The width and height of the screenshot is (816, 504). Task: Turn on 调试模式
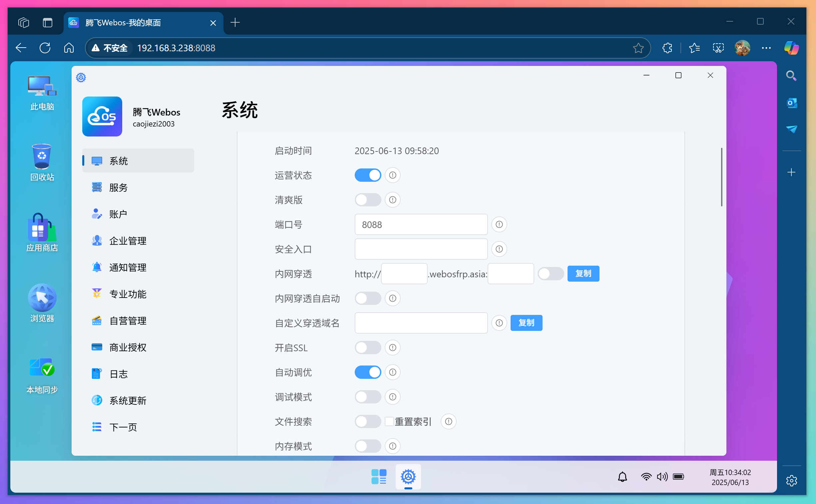367,397
